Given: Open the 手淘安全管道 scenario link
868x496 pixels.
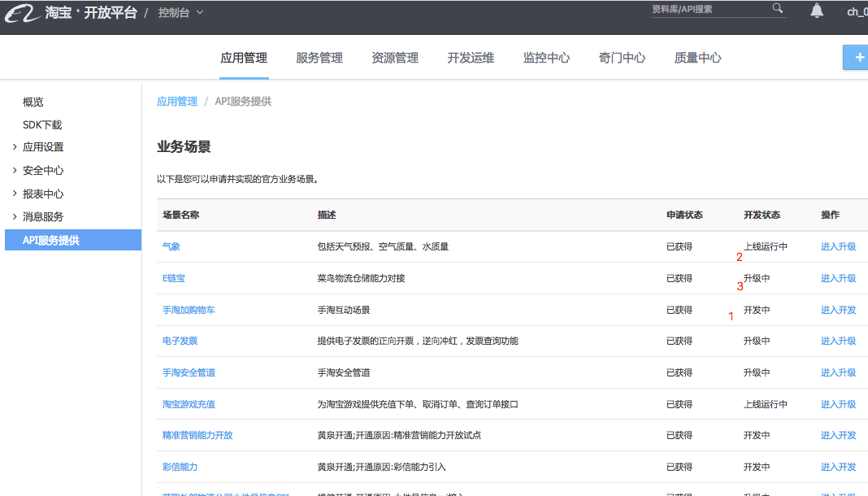Looking at the screenshot, I should [189, 372].
